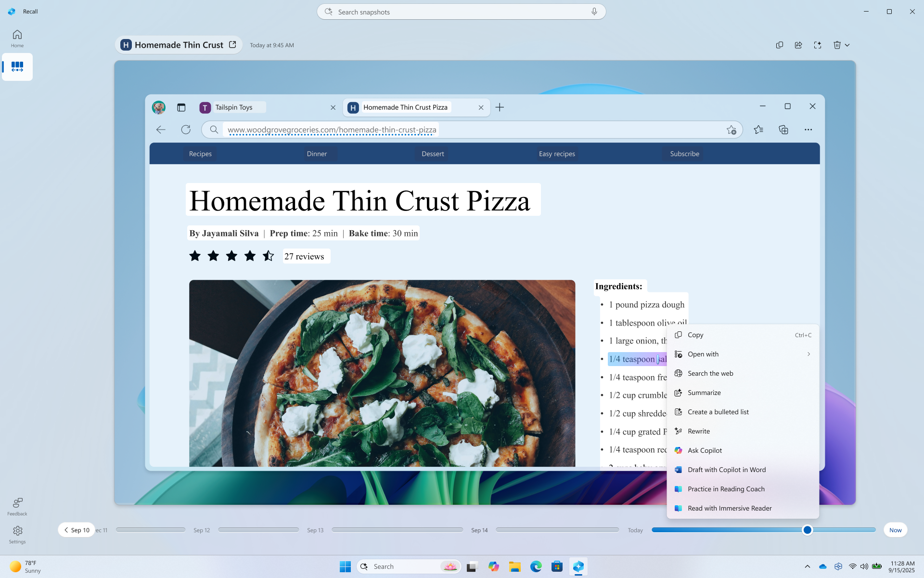Expand the Open with submenu arrow
The width and height of the screenshot is (924, 578).
808,354
